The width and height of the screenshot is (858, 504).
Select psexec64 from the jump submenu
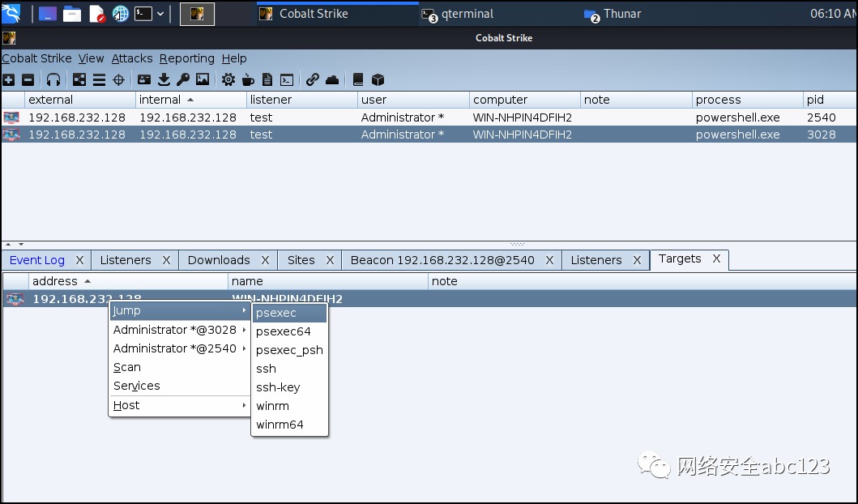click(x=283, y=331)
